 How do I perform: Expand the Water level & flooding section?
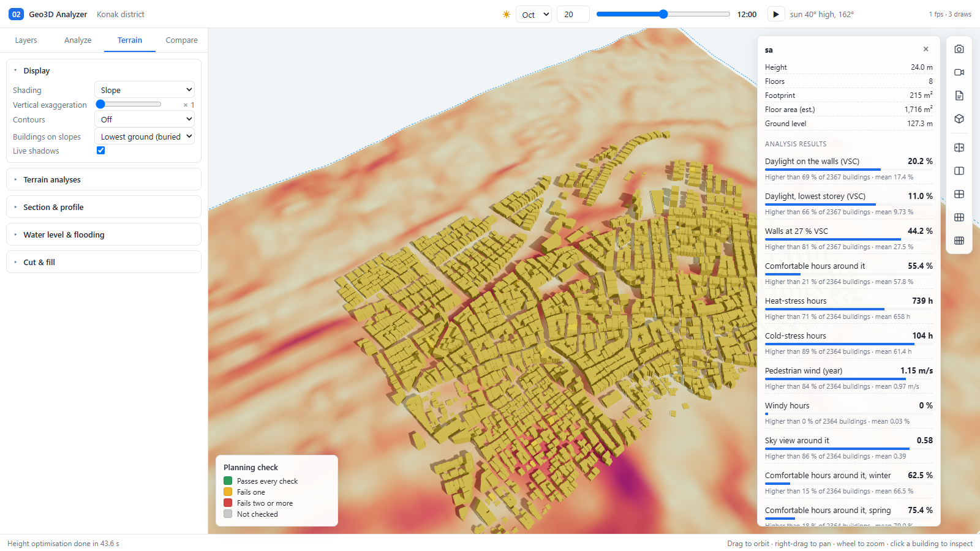click(x=104, y=234)
